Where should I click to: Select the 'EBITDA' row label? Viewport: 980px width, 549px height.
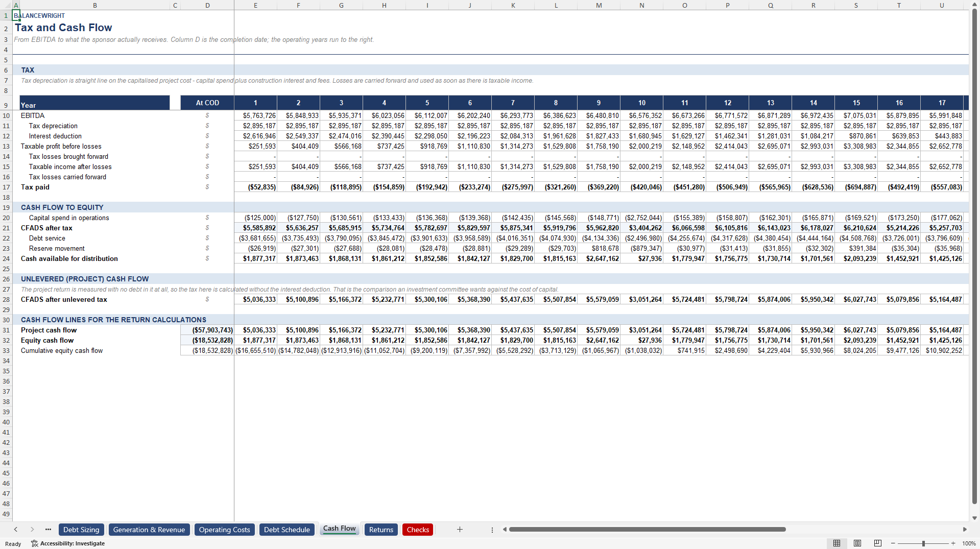click(33, 115)
